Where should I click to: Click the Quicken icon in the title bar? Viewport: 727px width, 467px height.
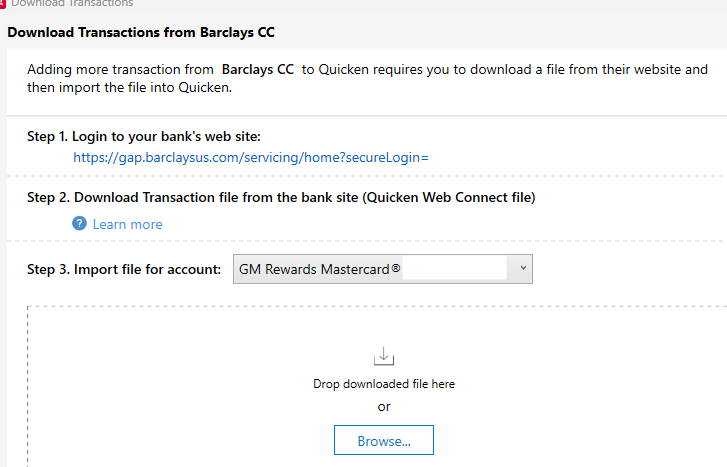point(2,3)
